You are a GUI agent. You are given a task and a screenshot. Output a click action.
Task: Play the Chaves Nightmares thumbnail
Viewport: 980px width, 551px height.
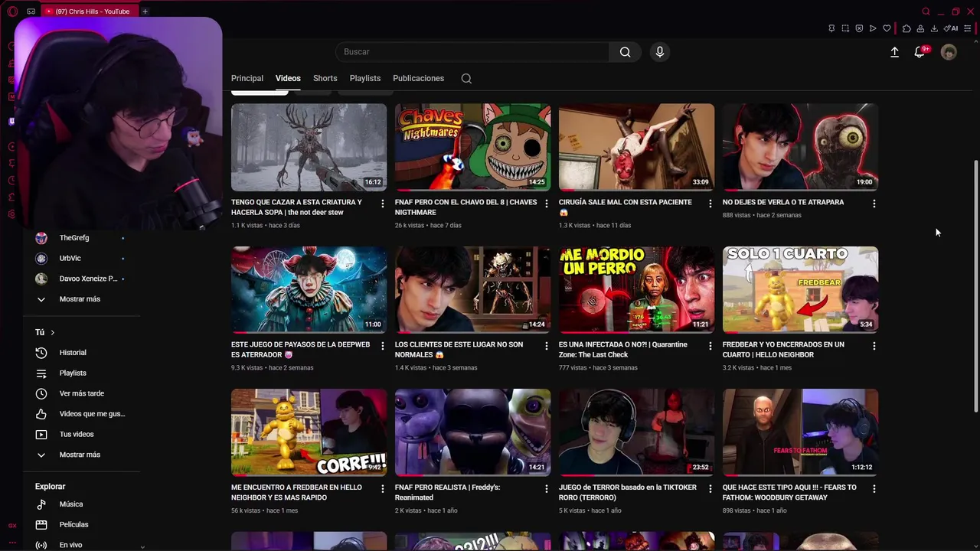[x=472, y=147]
